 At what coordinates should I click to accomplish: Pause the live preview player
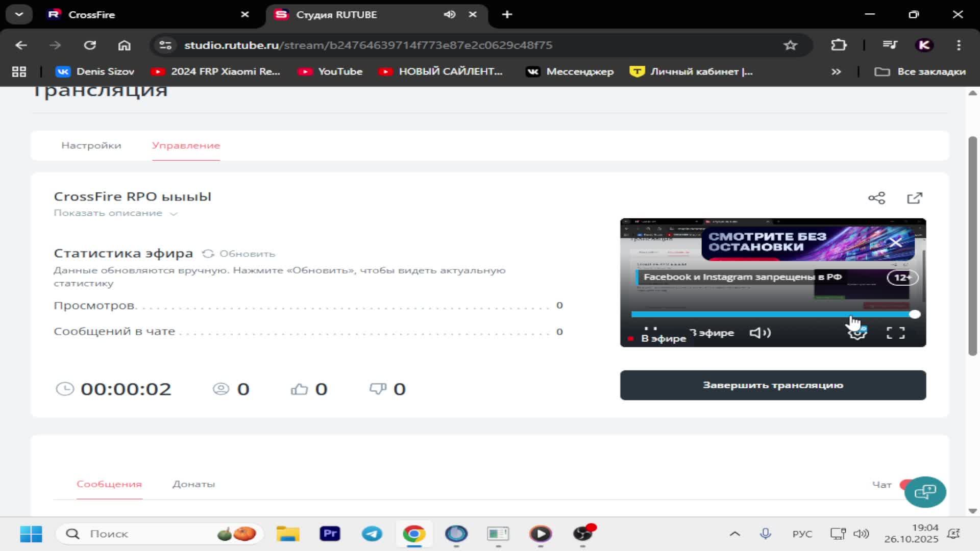pyautogui.click(x=650, y=331)
